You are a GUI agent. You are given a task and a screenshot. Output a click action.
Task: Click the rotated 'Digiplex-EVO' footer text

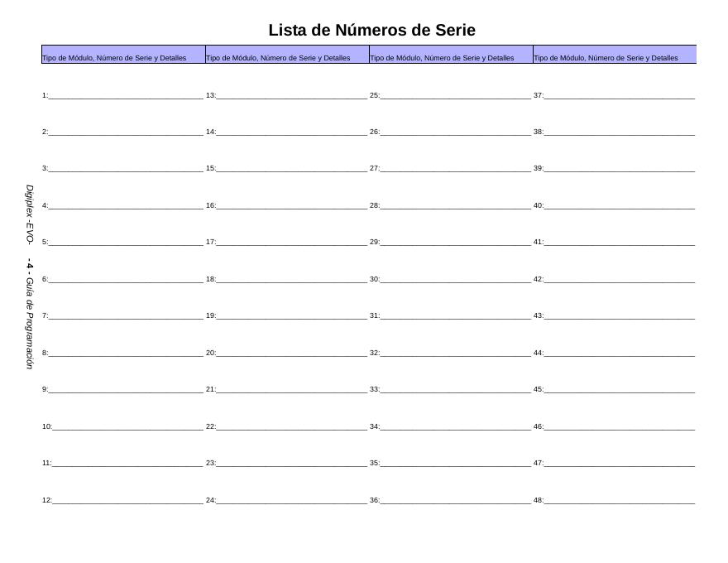(x=29, y=214)
